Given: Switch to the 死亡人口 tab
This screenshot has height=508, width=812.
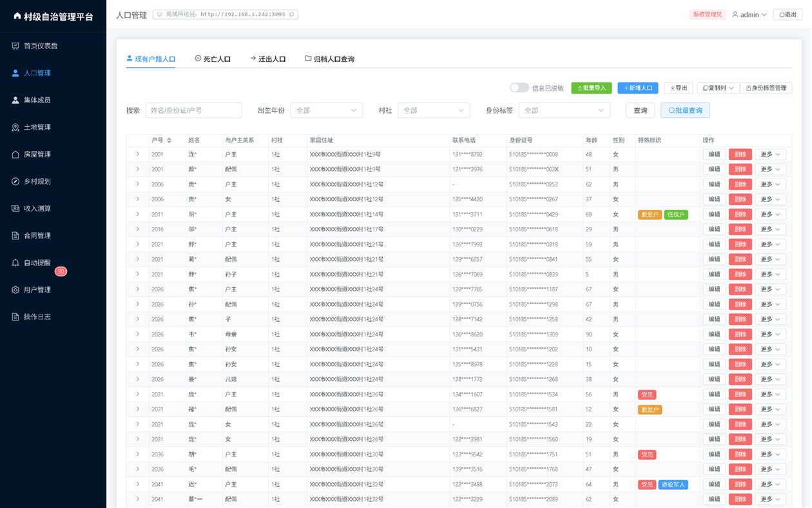Looking at the screenshot, I should (213, 59).
